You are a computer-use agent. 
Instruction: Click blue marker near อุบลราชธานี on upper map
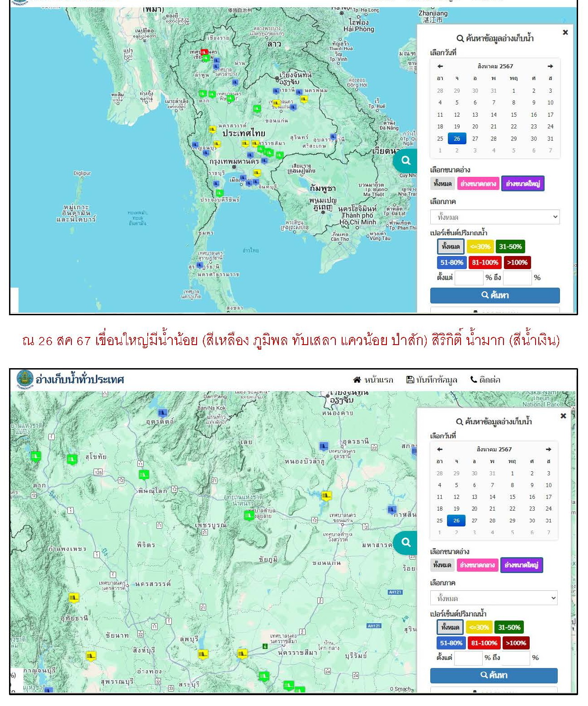(x=333, y=137)
